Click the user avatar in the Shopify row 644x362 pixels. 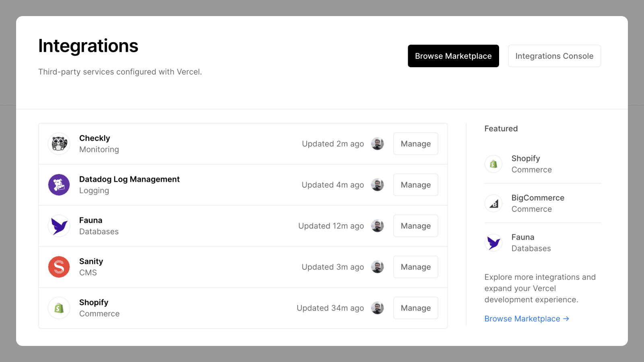[x=378, y=308]
